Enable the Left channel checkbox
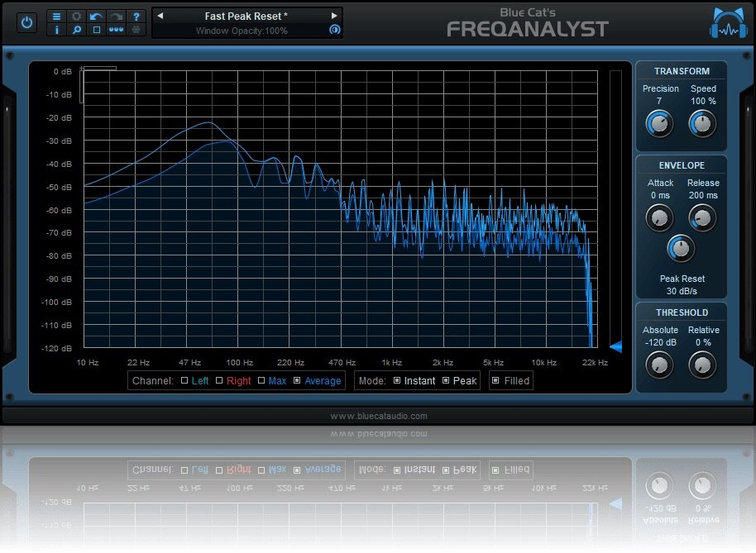Screen dimensions: 756x553 184,380
